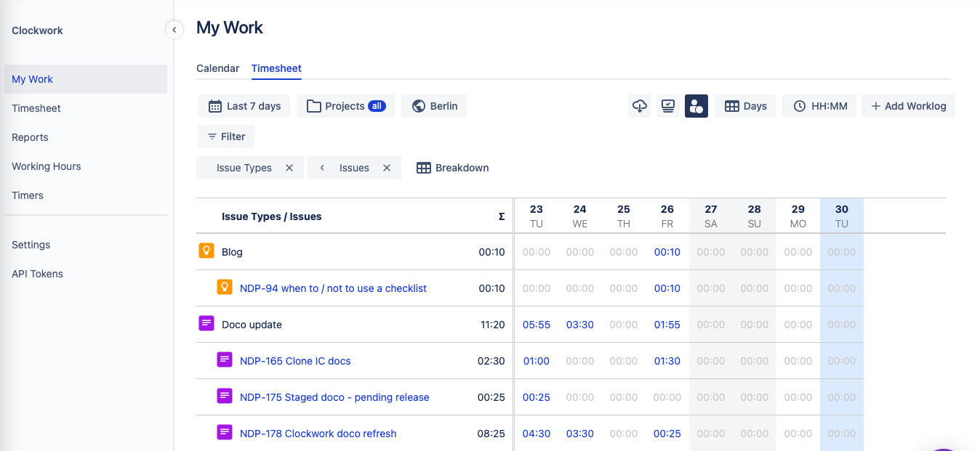This screenshot has height=451, width=980.
Task: Click the orange bulb icon next to Blog
Action: [206, 251]
